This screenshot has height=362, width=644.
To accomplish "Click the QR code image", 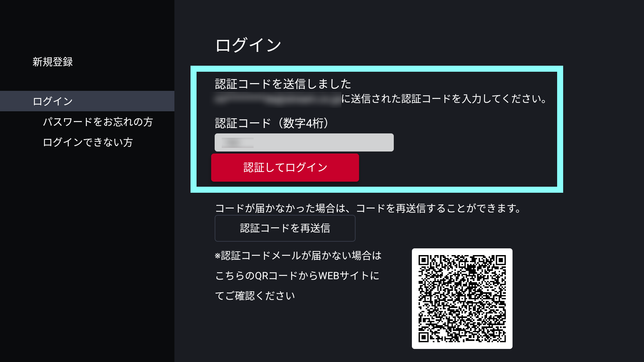I will click(462, 299).
